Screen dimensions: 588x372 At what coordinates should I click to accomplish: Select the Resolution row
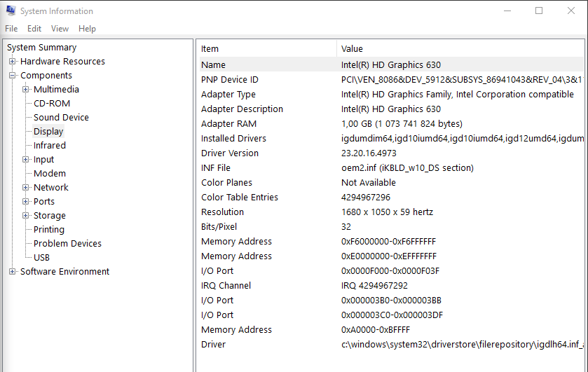point(390,212)
